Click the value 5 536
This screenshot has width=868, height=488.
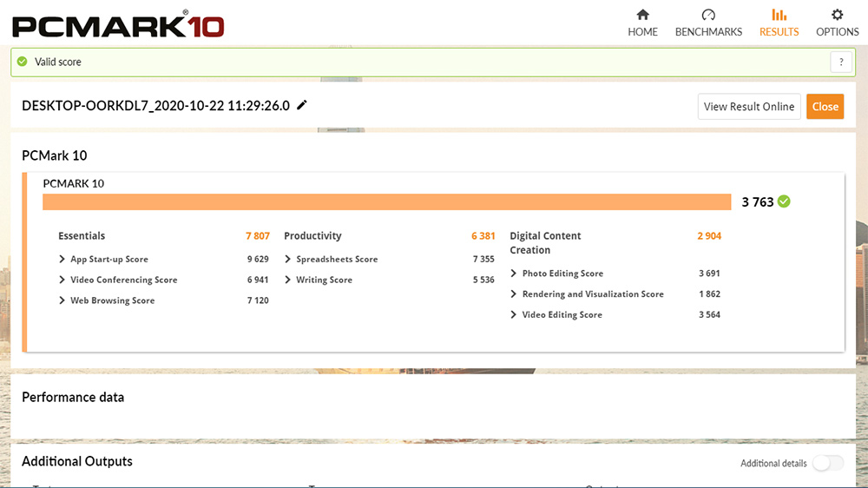click(483, 280)
